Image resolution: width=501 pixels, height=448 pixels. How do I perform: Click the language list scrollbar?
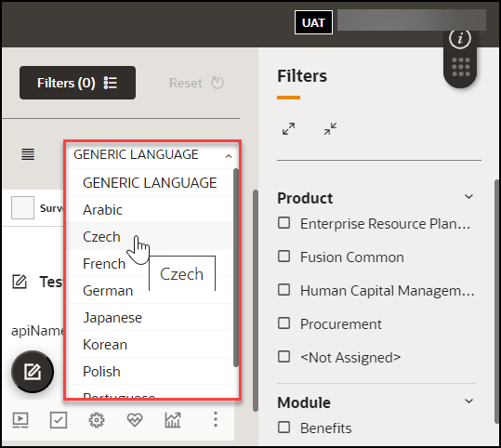[236, 268]
